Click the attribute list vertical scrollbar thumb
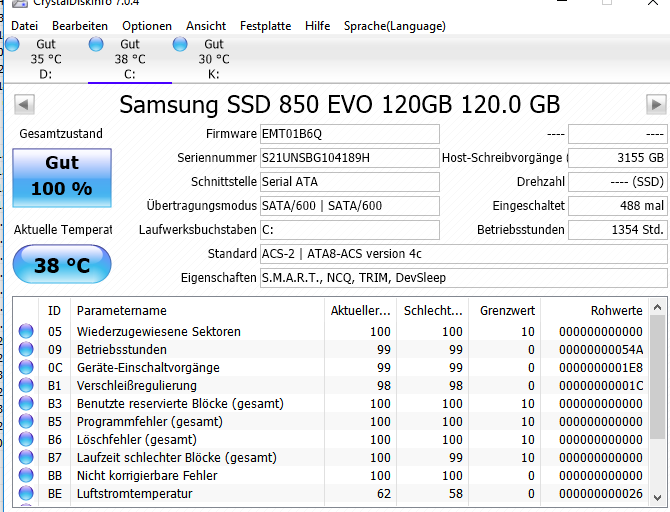This screenshot has height=512, width=670. (658, 377)
